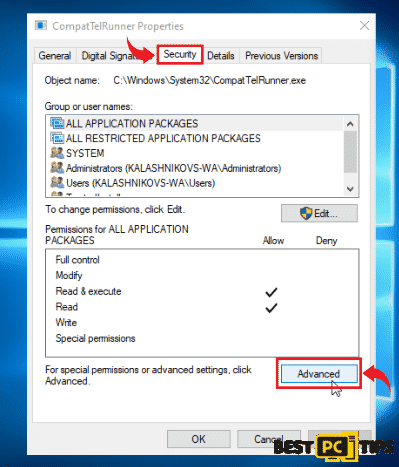Select the SYSTEM user entry

pos(195,153)
